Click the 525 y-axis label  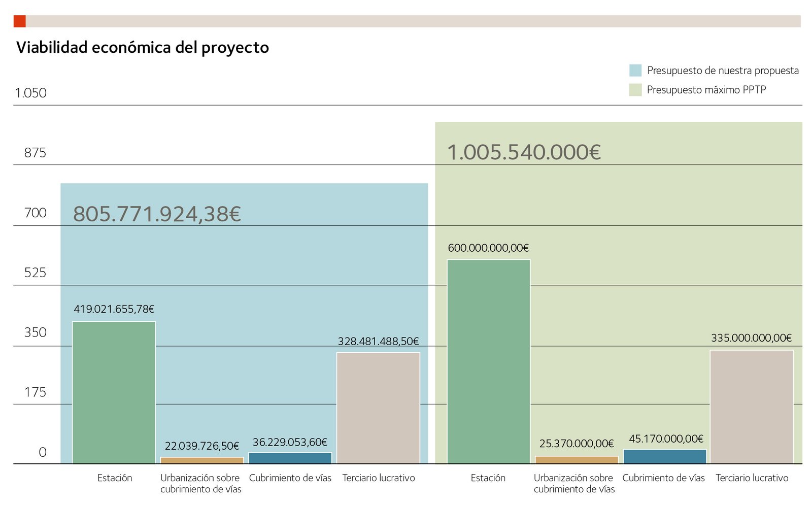[x=35, y=273]
